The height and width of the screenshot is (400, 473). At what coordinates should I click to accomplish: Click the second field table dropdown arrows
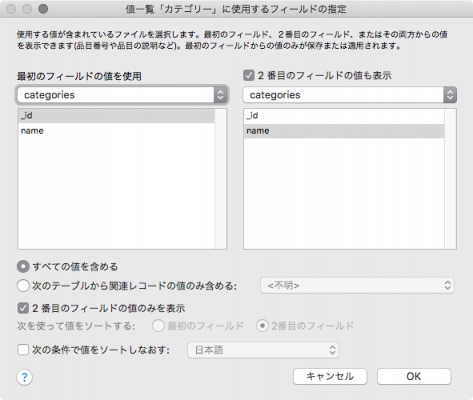coord(450,95)
